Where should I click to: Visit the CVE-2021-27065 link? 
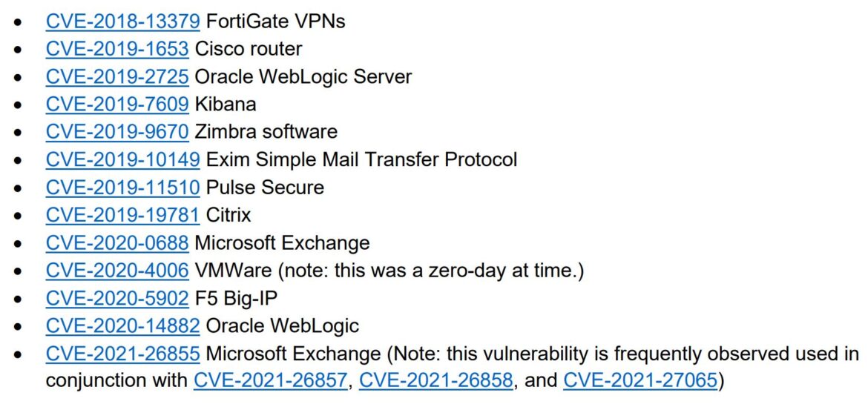[640, 381]
